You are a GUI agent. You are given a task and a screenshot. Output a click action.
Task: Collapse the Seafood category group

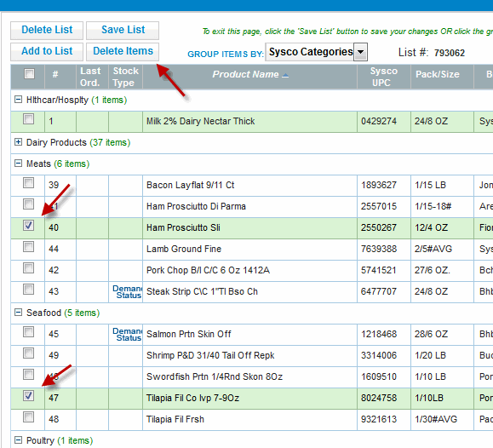point(18,313)
